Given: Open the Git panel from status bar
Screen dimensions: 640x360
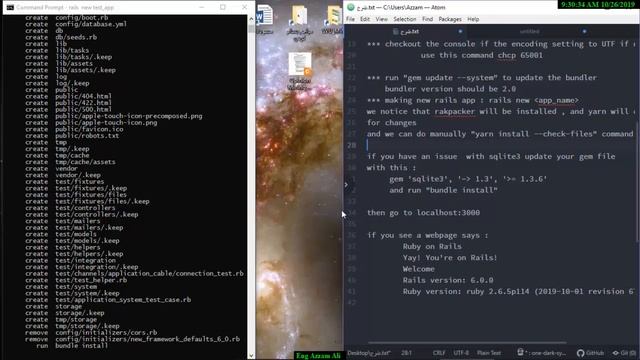Looking at the screenshot, I should click(624, 353).
